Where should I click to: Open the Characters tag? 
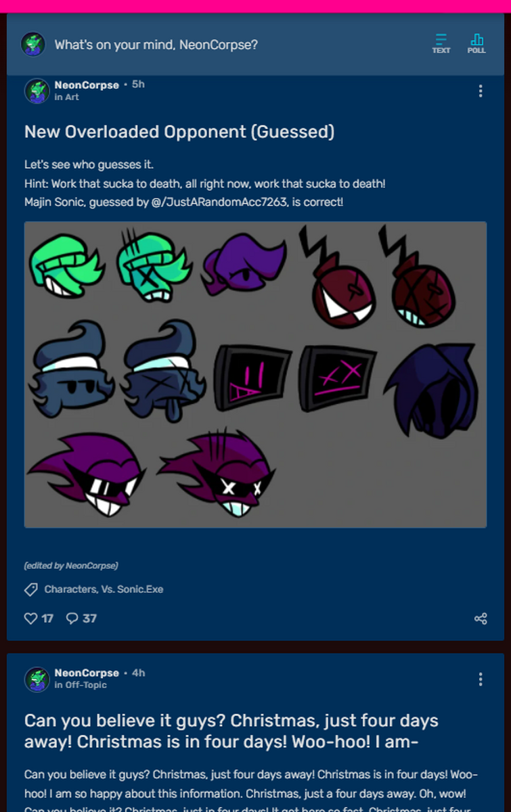tap(70, 589)
